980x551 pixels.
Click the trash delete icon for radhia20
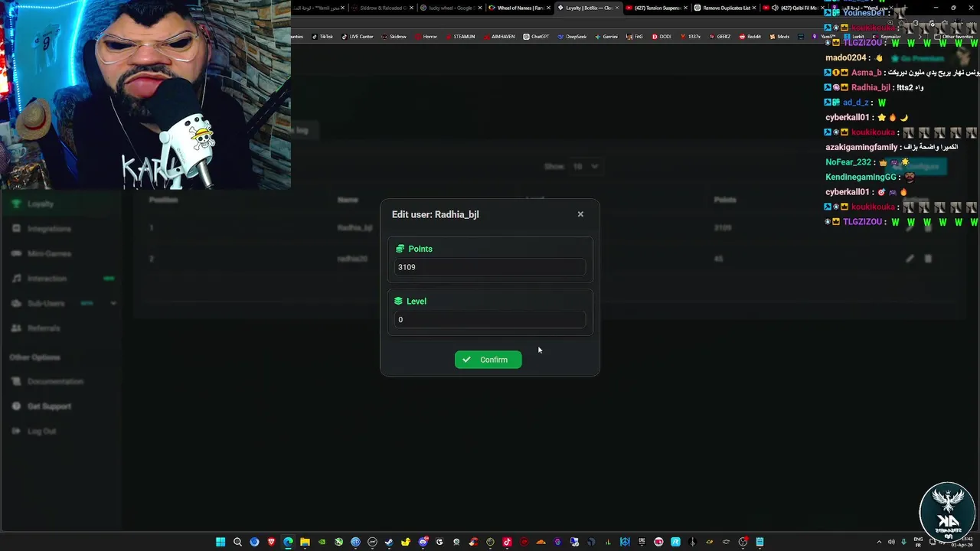[928, 259]
